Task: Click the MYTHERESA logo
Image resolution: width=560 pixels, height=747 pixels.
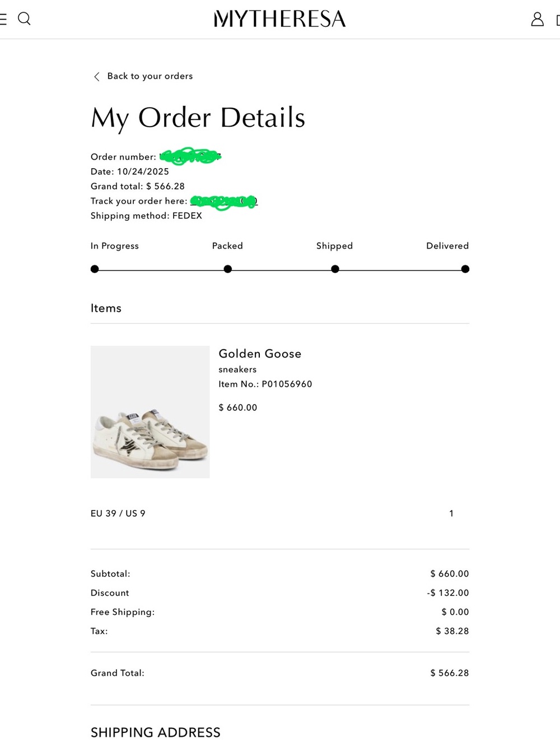Action: pyautogui.click(x=280, y=19)
